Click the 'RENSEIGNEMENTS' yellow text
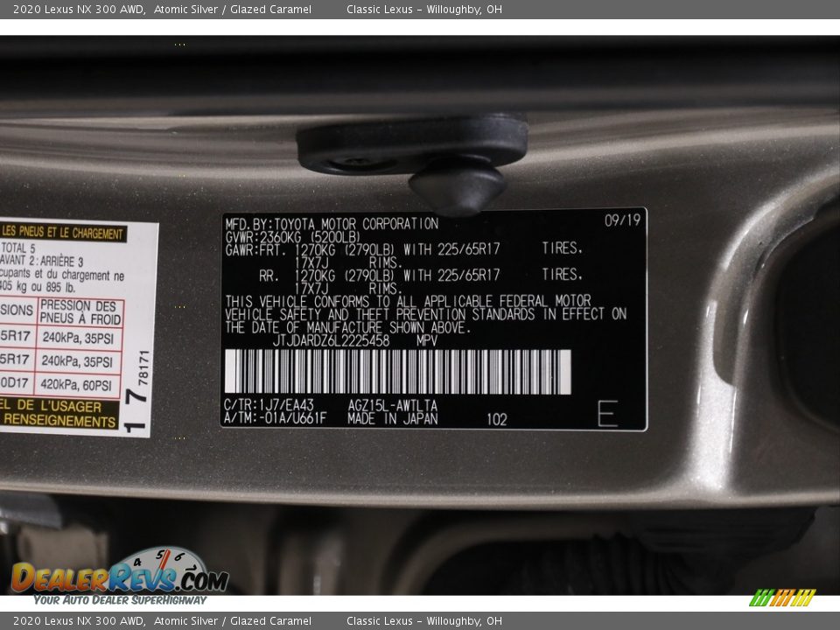Image resolution: width=840 pixels, height=630 pixels. click(60, 421)
